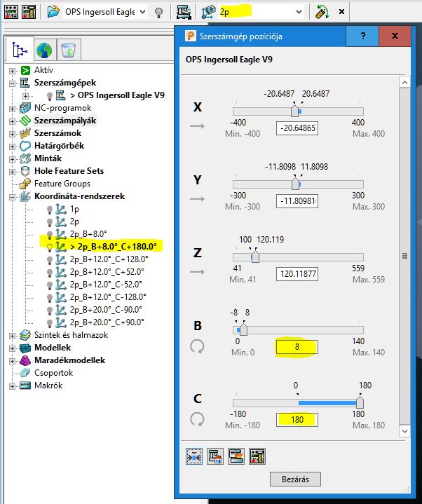Click the green arrow tool icon
Screen dimensions: 422x504
(x=322, y=12)
